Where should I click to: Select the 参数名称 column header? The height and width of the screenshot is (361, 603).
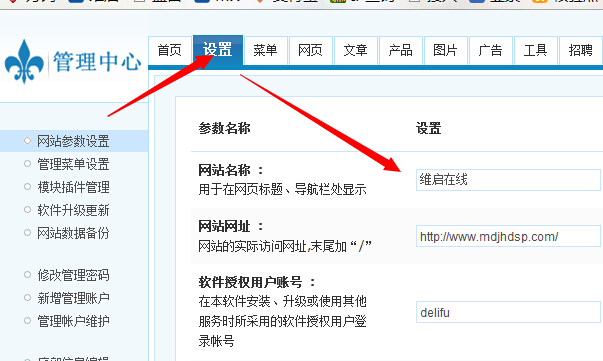(x=225, y=128)
